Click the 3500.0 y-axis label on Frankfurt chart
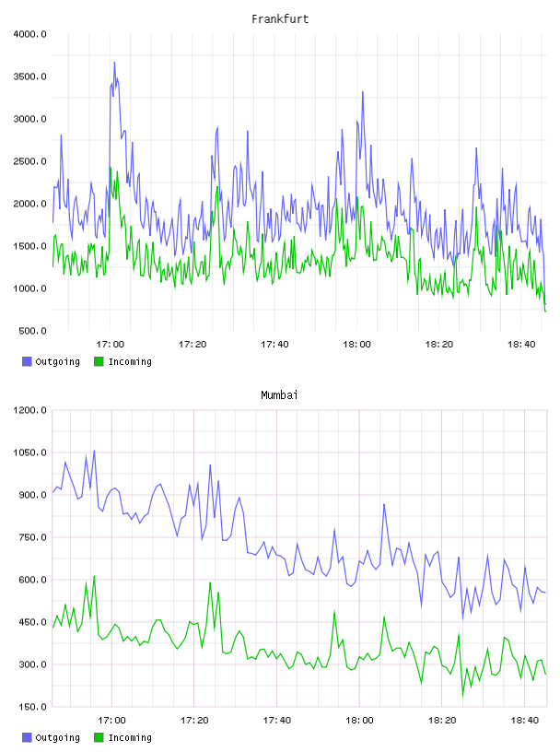 coord(29,76)
